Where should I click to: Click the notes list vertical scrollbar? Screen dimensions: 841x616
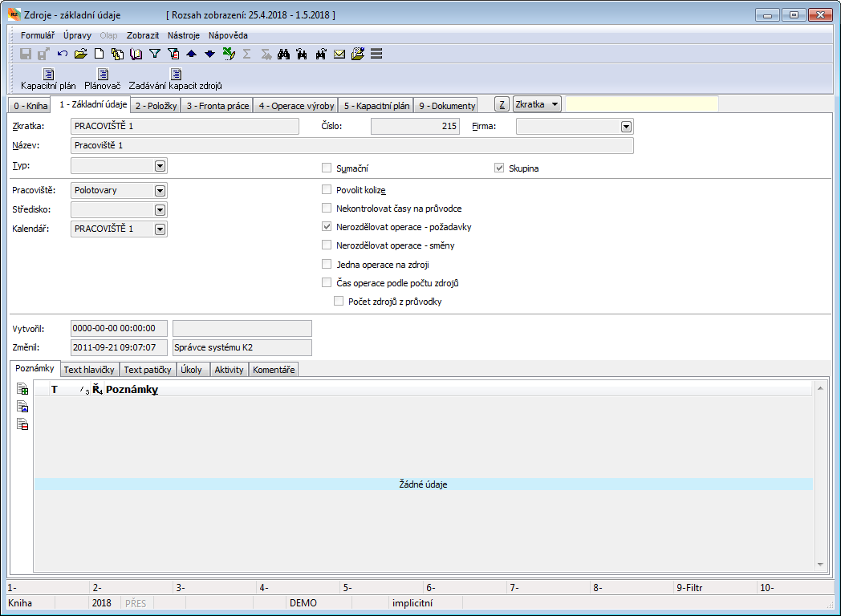821,476
